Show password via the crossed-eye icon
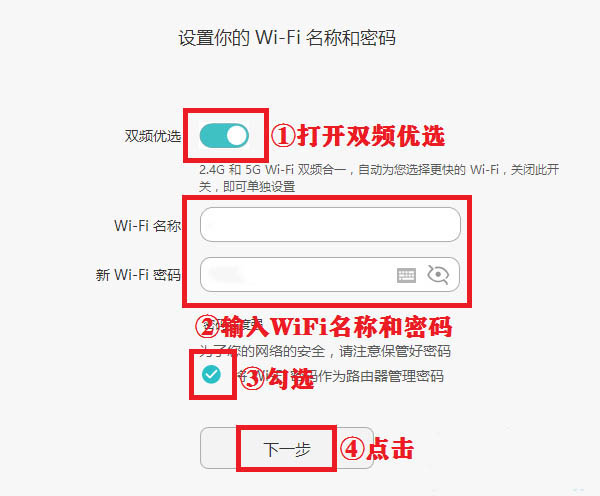This screenshot has height=496, width=600. click(438, 274)
